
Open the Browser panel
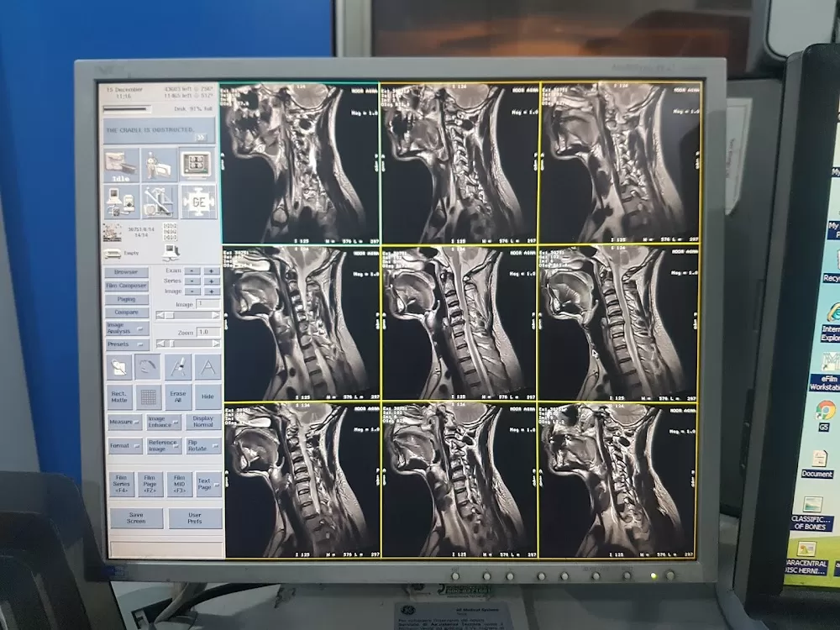127,271
